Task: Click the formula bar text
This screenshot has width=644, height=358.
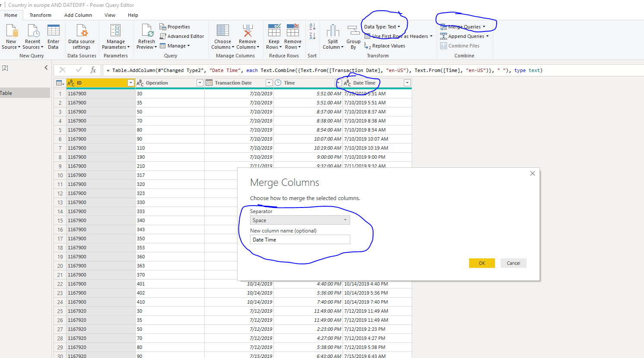Action: coord(324,70)
